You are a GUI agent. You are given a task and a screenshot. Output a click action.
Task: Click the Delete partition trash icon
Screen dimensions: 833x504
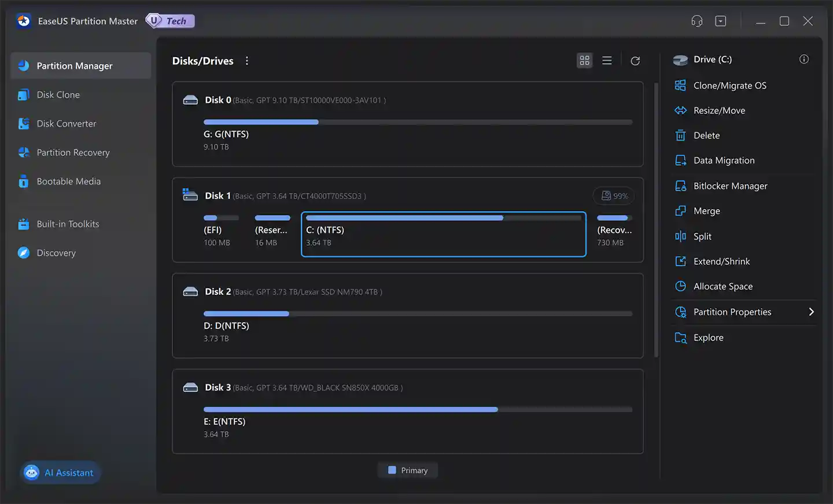coord(680,135)
